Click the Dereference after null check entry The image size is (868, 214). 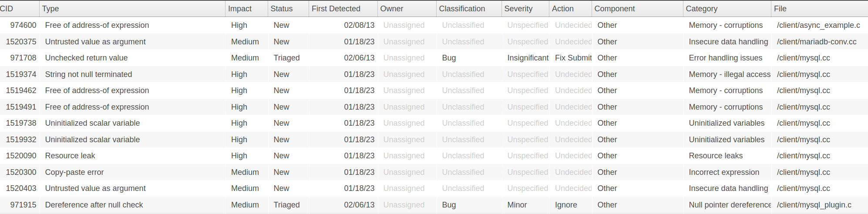[94, 205]
